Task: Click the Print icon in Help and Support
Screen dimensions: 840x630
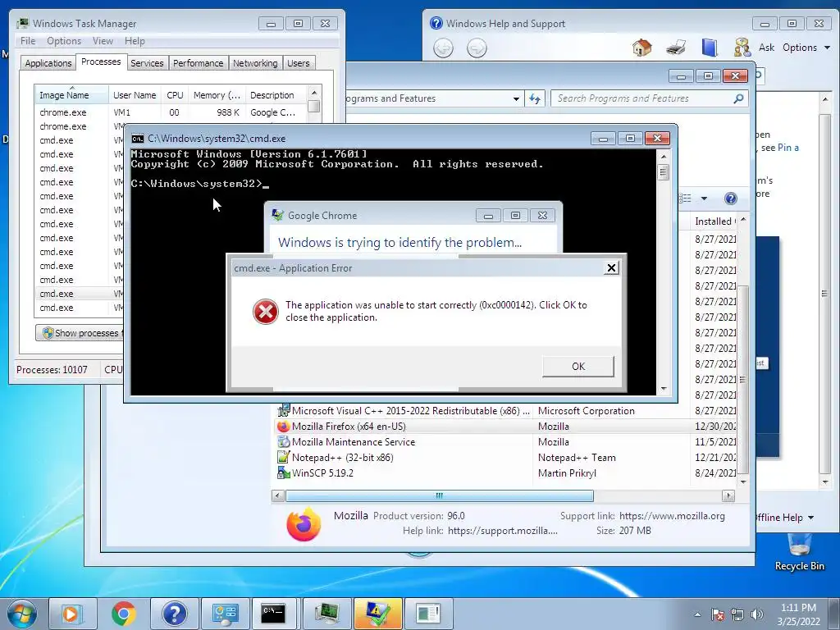Action: (x=676, y=48)
